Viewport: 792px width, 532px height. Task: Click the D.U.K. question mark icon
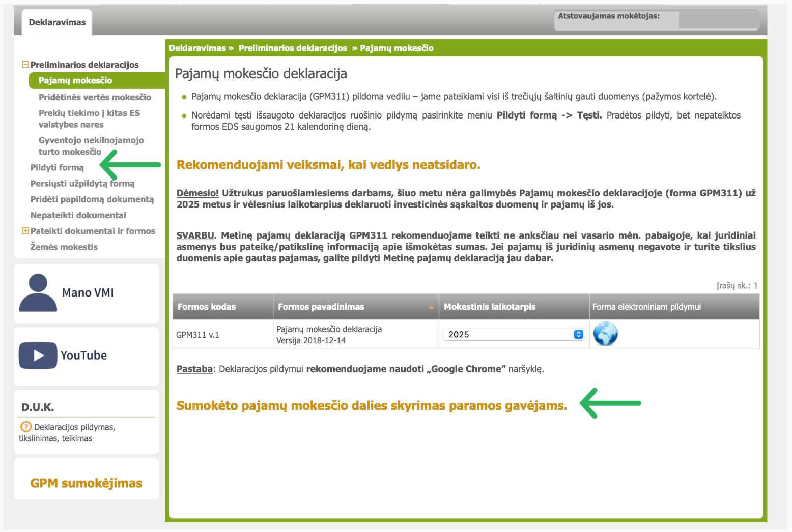(25, 427)
